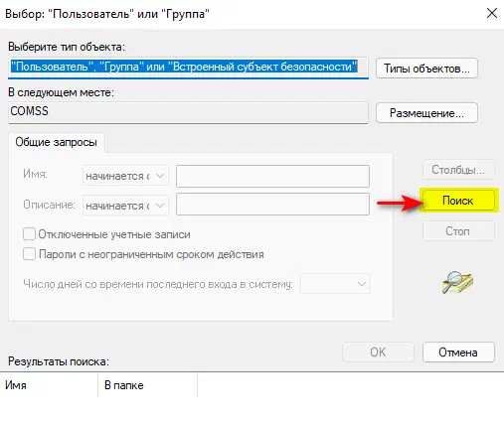Click the Размещение button
Screen dimensions: 504x425
pyautogui.click(x=426, y=113)
